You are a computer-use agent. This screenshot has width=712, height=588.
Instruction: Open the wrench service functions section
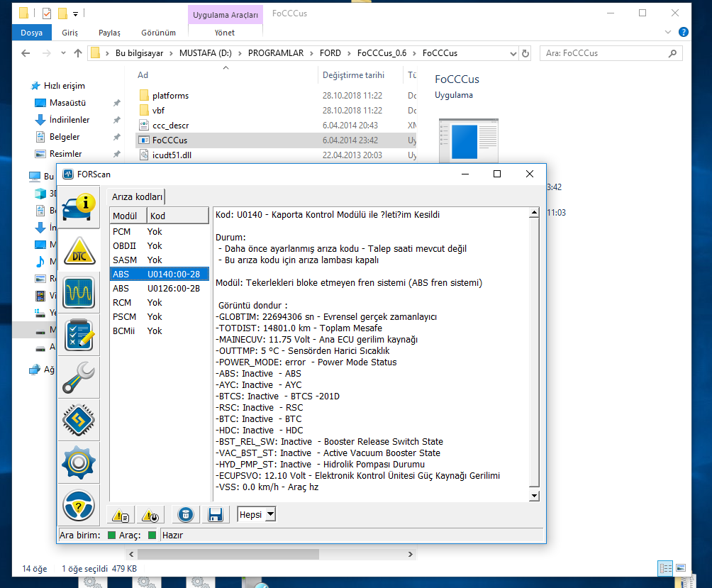79,377
